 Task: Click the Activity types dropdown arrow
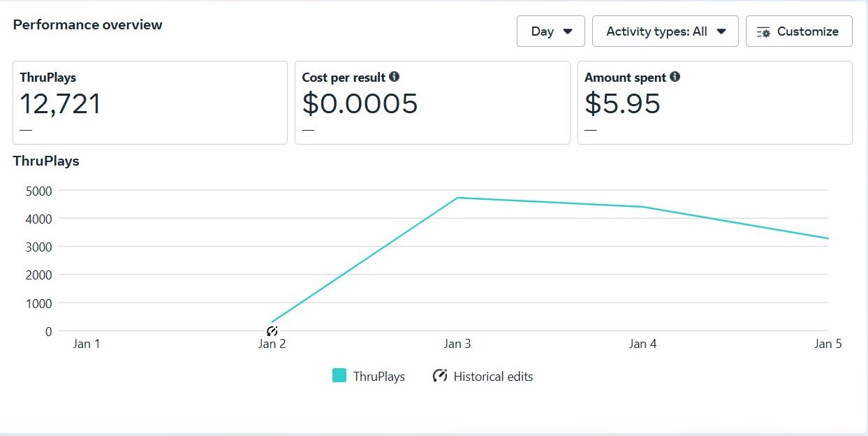[722, 31]
